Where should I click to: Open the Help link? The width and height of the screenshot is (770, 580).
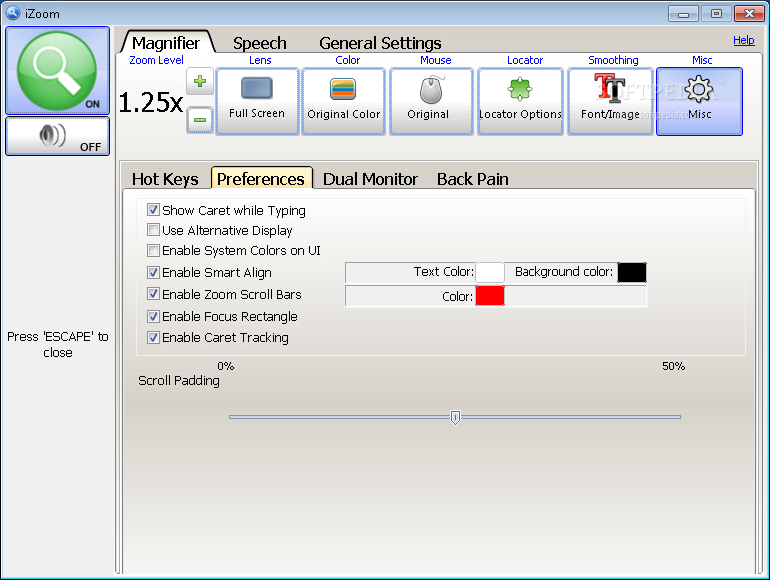743,40
